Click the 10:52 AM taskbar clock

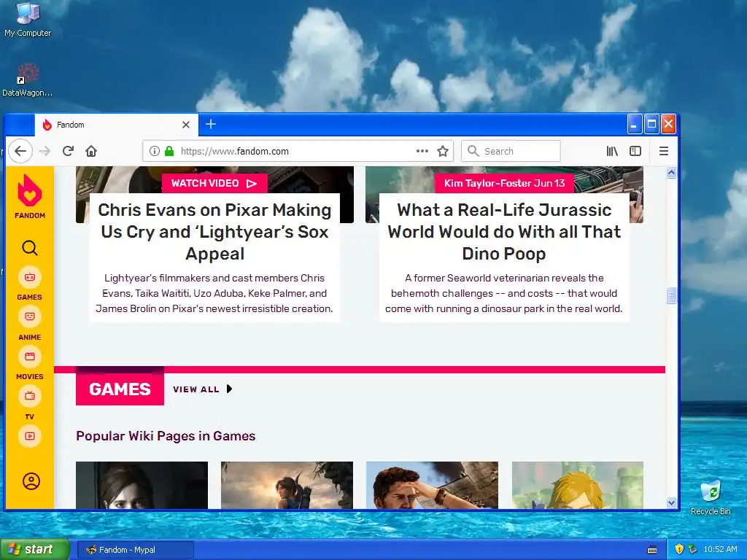(720, 549)
